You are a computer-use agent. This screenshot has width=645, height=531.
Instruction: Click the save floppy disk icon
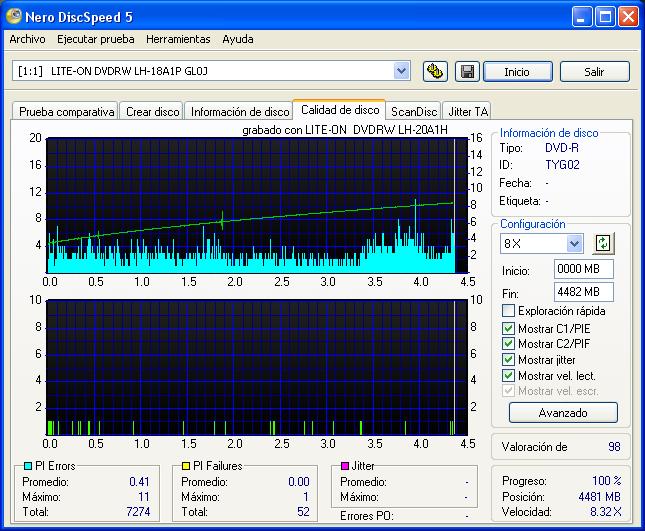point(466,71)
